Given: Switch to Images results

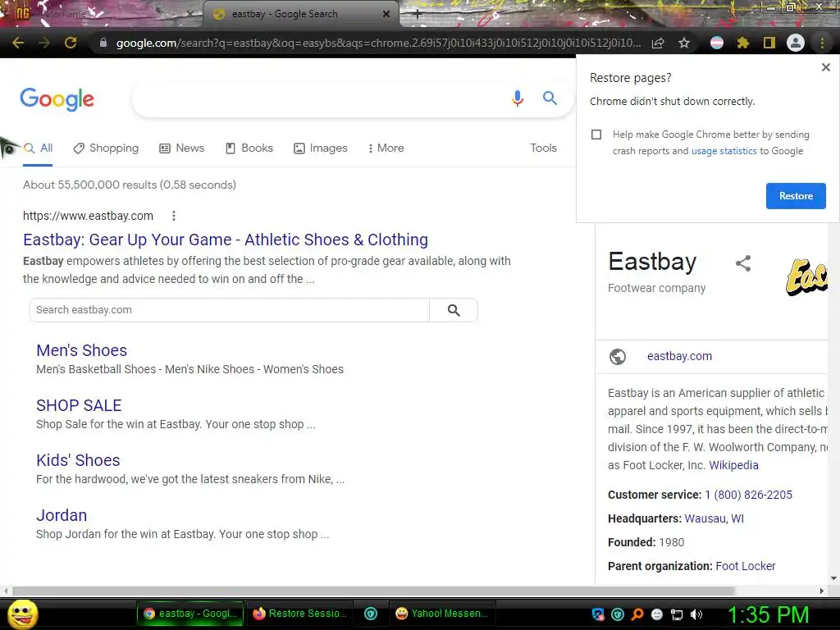Looking at the screenshot, I should (x=321, y=148).
